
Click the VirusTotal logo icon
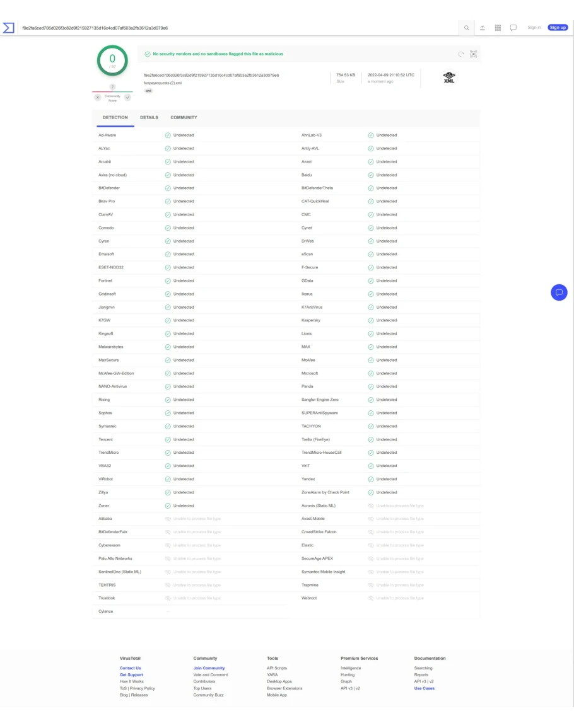[x=9, y=28]
